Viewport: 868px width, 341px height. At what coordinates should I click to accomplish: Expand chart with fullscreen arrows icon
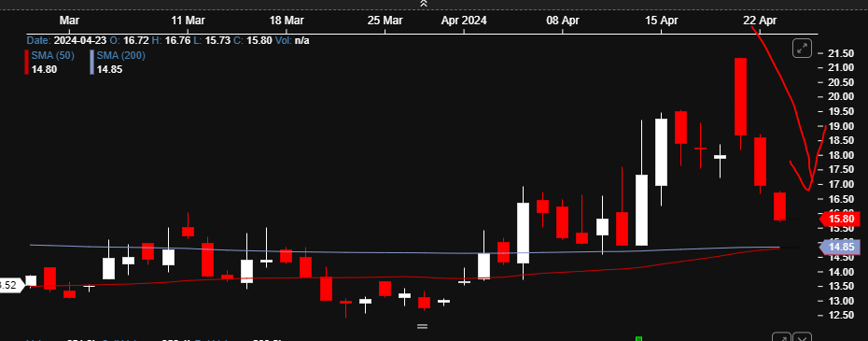click(x=803, y=49)
